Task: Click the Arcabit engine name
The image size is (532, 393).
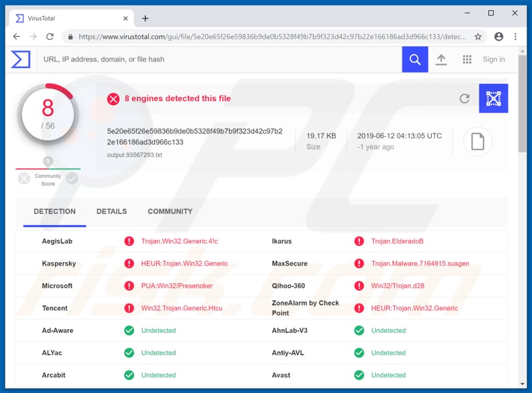Action: [x=54, y=375]
